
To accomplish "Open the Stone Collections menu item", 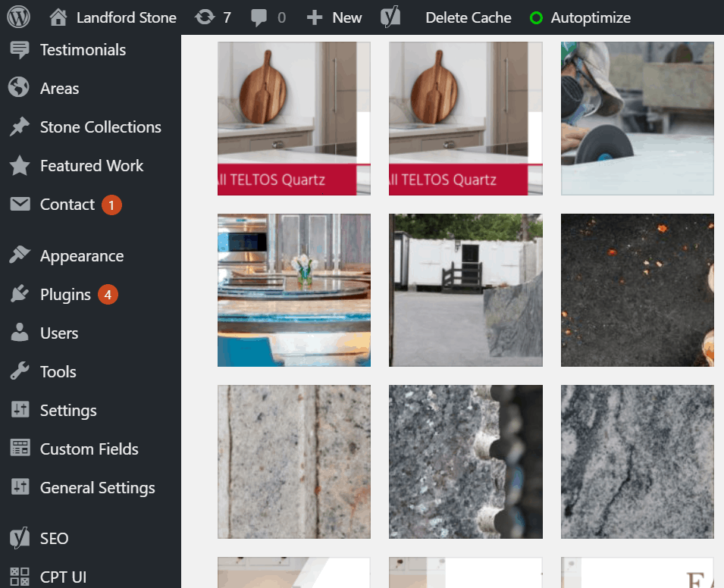I will 100,127.
